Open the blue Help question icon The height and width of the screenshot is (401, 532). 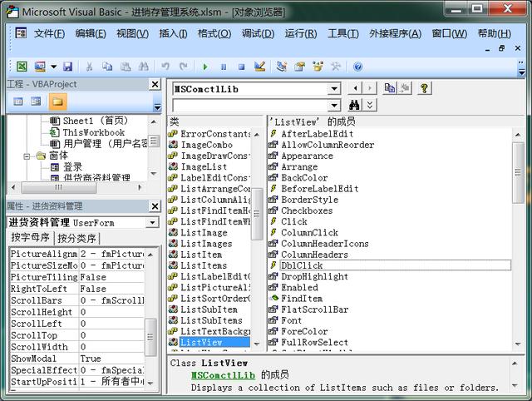pyautogui.click(x=357, y=67)
